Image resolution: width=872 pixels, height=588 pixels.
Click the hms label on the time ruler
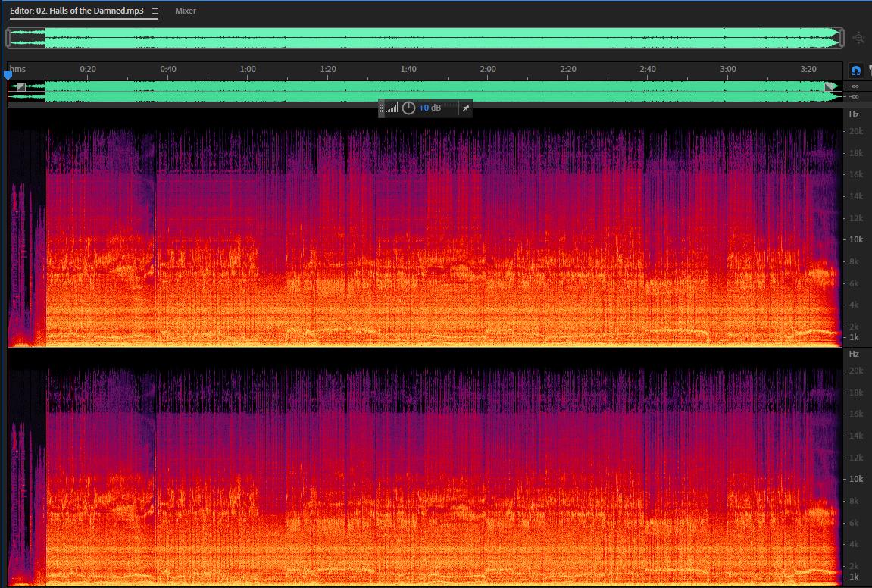17,69
